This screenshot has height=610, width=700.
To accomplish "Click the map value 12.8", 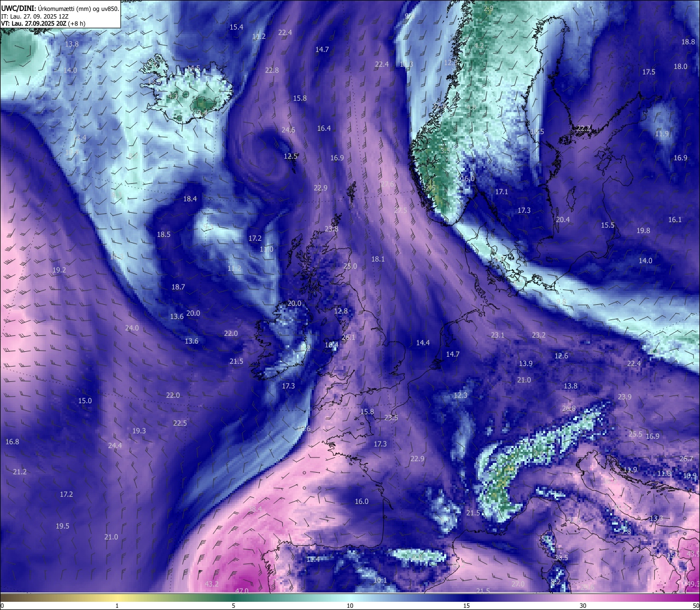I will (x=341, y=311).
